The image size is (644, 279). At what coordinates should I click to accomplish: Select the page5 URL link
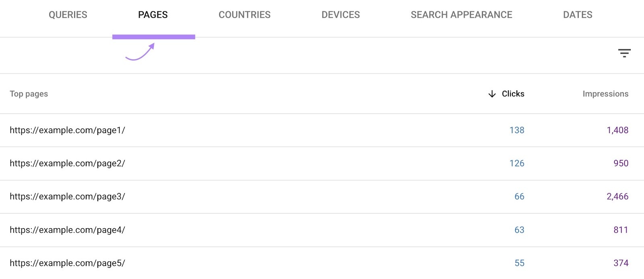(x=68, y=263)
